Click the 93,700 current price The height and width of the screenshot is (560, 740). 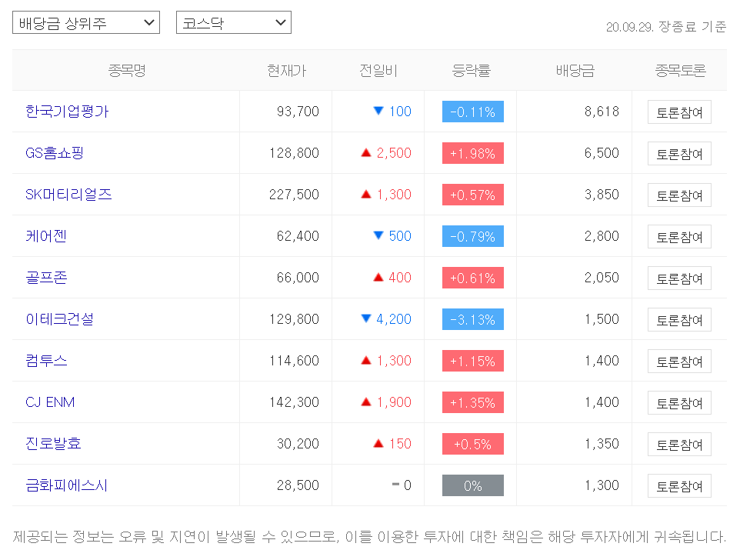click(298, 112)
